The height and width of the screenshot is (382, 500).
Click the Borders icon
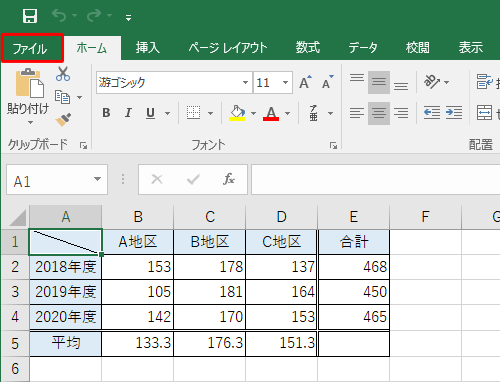(x=193, y=113)
